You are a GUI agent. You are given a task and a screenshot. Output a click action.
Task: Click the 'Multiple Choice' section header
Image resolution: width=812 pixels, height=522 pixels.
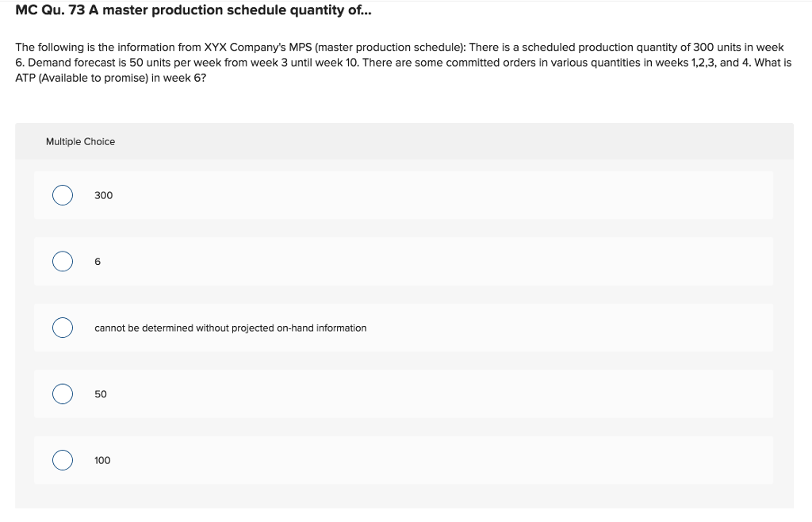pyautogui.click(x=81, y=141)
